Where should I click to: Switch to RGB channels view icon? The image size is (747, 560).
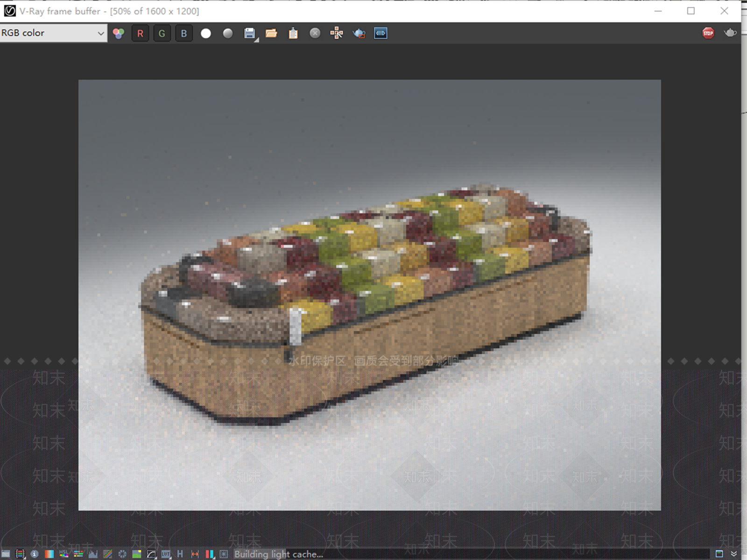(x=119, y=33)
